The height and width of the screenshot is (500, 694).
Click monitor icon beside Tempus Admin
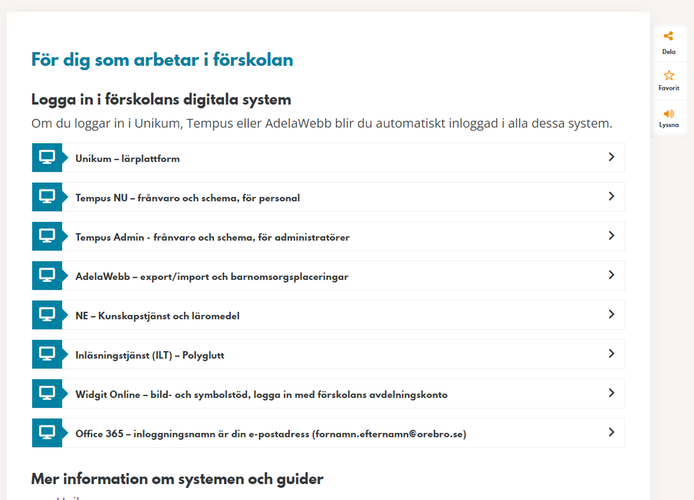point(47,236)
